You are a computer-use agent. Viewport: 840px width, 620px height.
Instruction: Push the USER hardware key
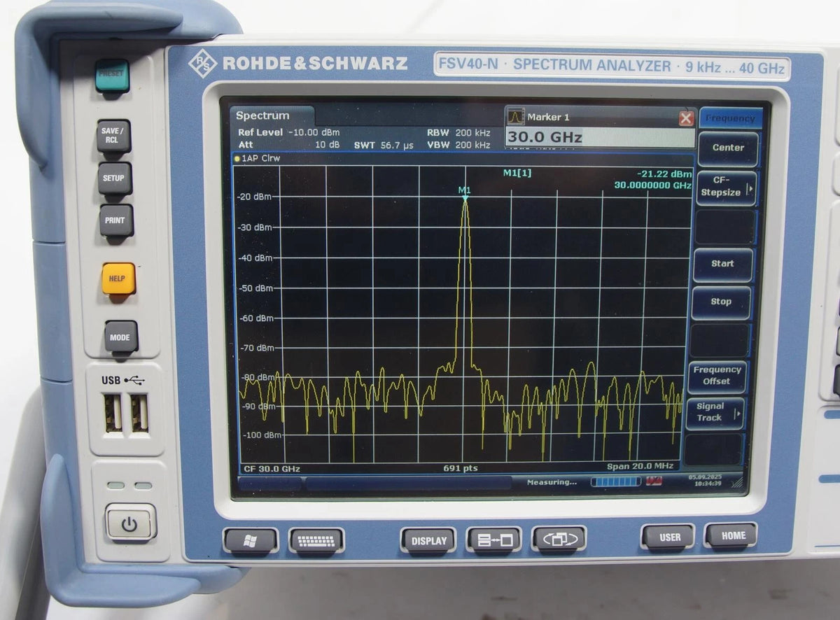[669, 537]
